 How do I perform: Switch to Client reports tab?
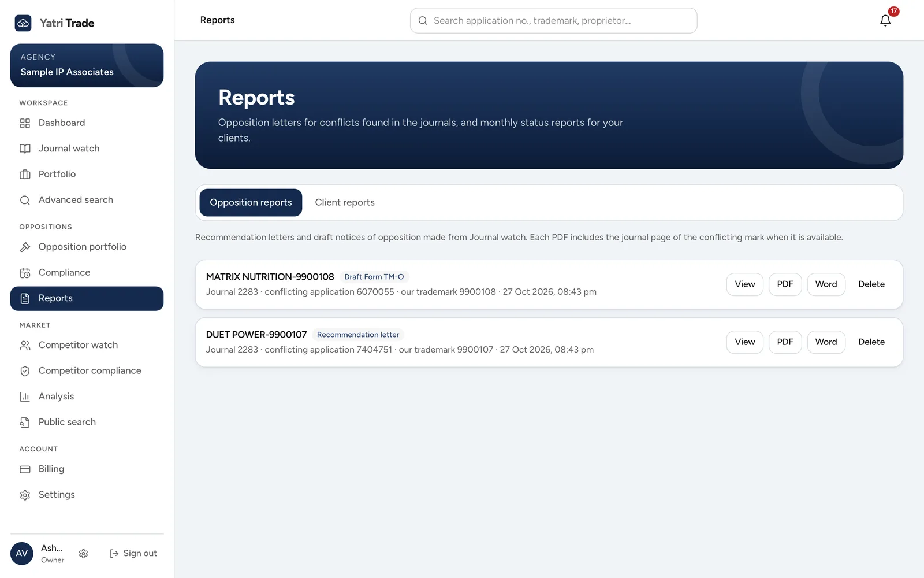[345, 202]
